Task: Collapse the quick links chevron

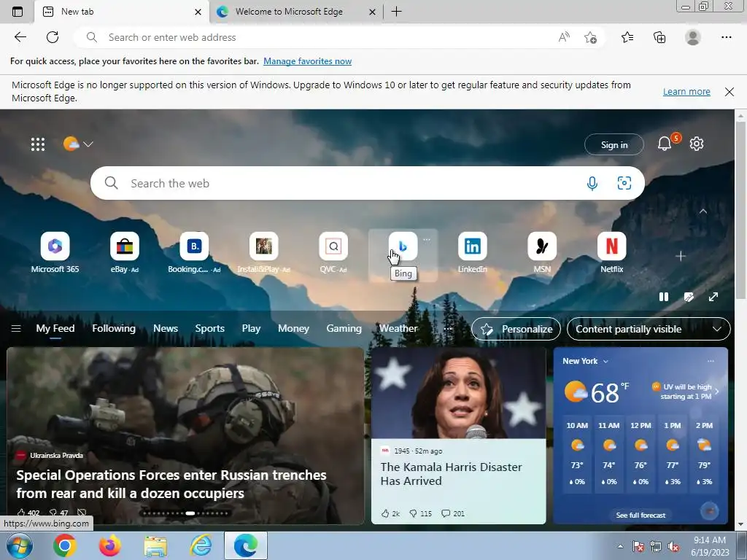Action: tap(703, 211)
